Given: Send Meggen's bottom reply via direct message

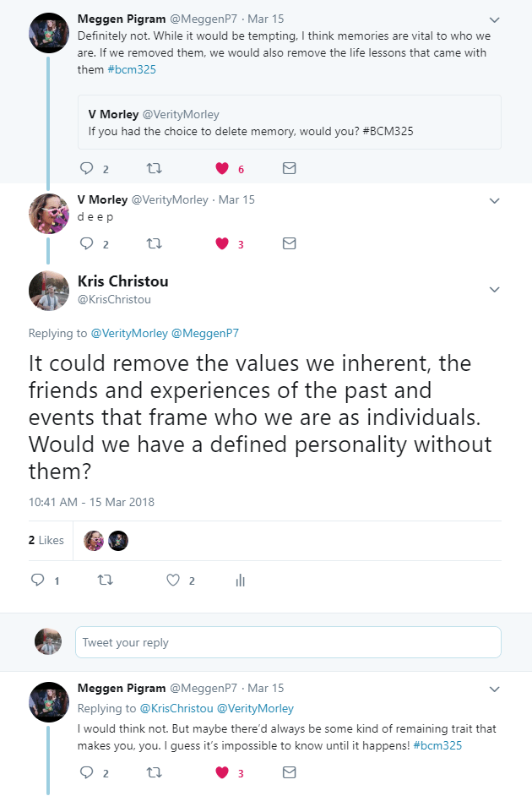Looking at the screenshot, I should pyautogui.click(x=289, y=771).
